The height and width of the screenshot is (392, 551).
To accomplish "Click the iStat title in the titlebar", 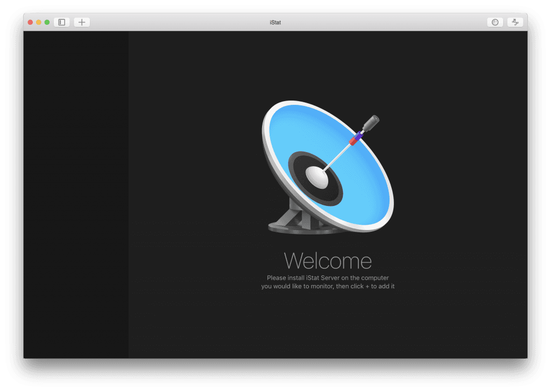I will pyautogui.click(x=274, y=22).
